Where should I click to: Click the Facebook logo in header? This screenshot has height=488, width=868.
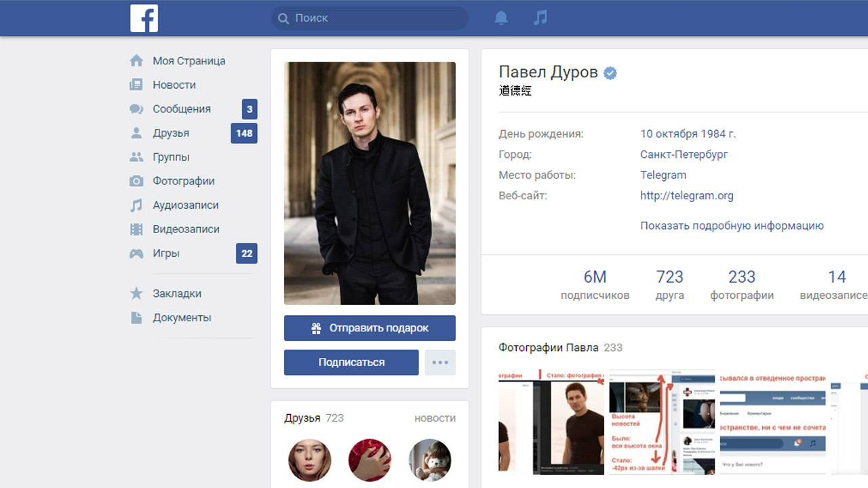pos(144,18)
